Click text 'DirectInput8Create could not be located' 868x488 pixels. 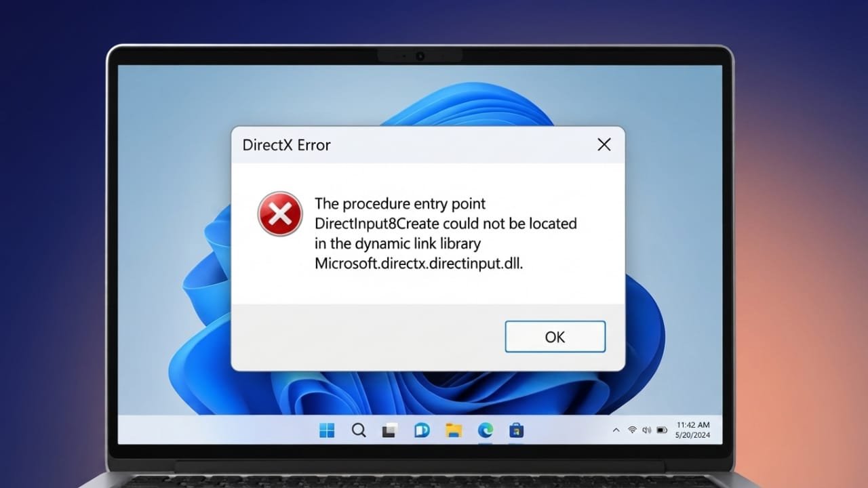pyautogui.click(x=446, y=224)
